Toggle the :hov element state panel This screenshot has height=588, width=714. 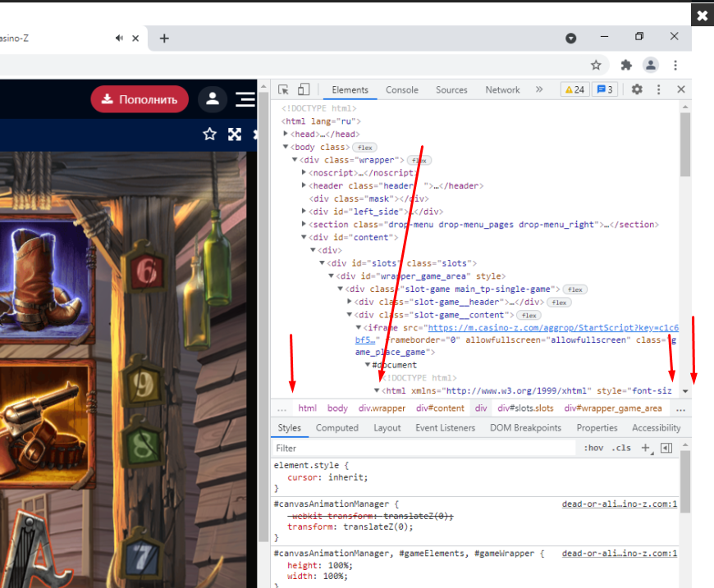pos(593,449)
